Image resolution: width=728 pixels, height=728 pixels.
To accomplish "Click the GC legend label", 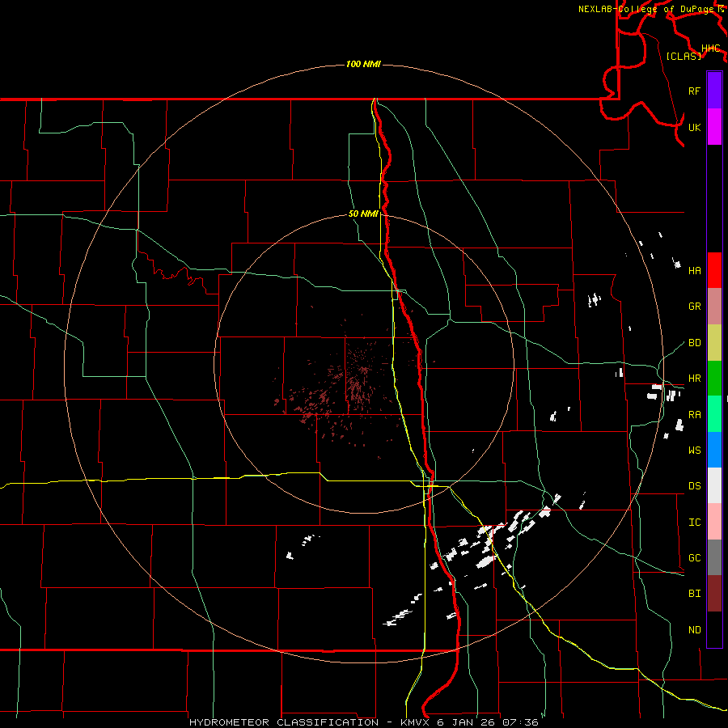I will coord(694,558).
